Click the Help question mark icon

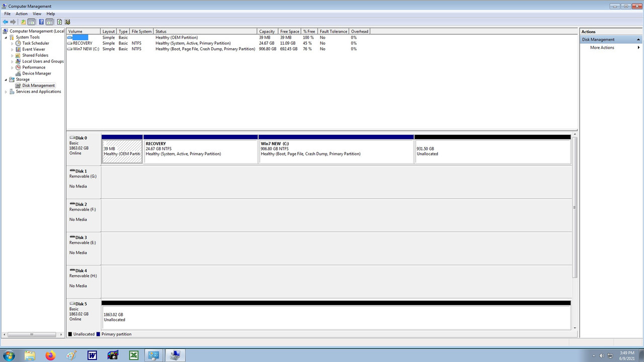(40, 22)
